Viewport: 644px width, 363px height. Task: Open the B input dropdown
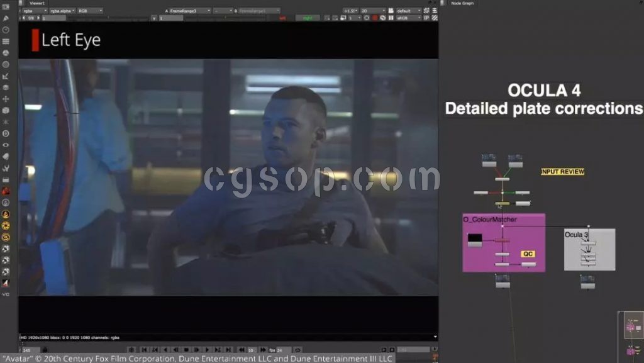259,11
